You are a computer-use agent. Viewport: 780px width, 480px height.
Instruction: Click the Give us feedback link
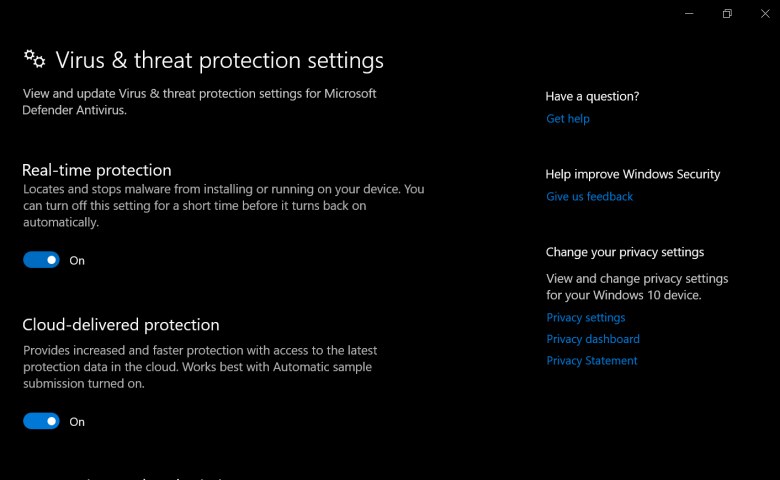point(589,196)
